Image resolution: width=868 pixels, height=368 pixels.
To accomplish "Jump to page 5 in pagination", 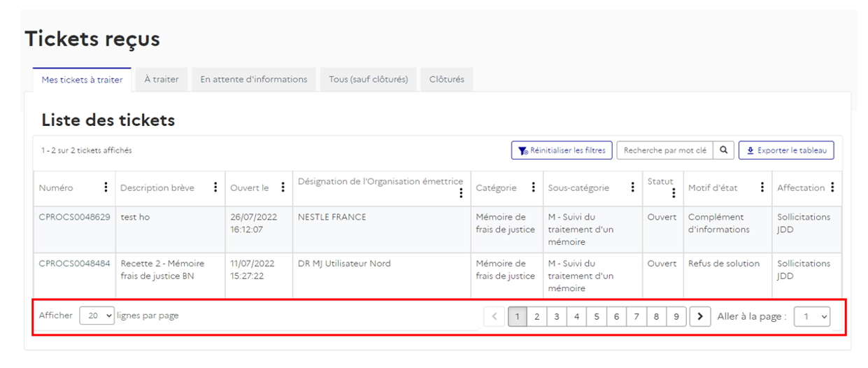I will 596,316.
